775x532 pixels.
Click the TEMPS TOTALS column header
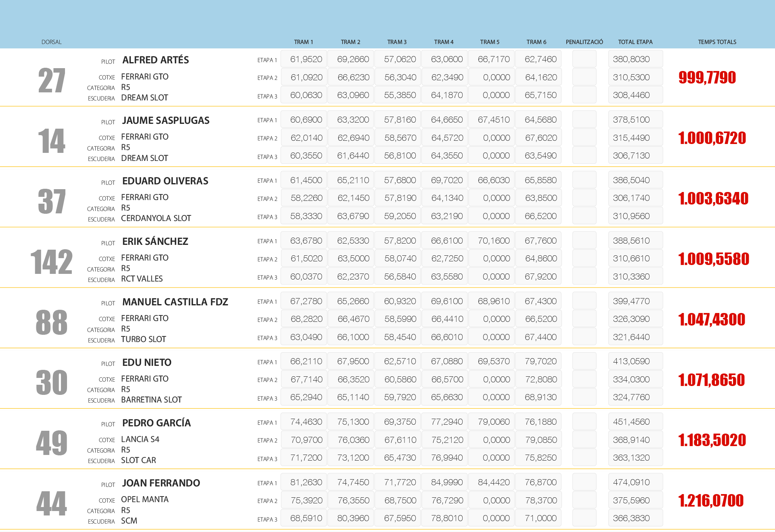tap(717, 42)
